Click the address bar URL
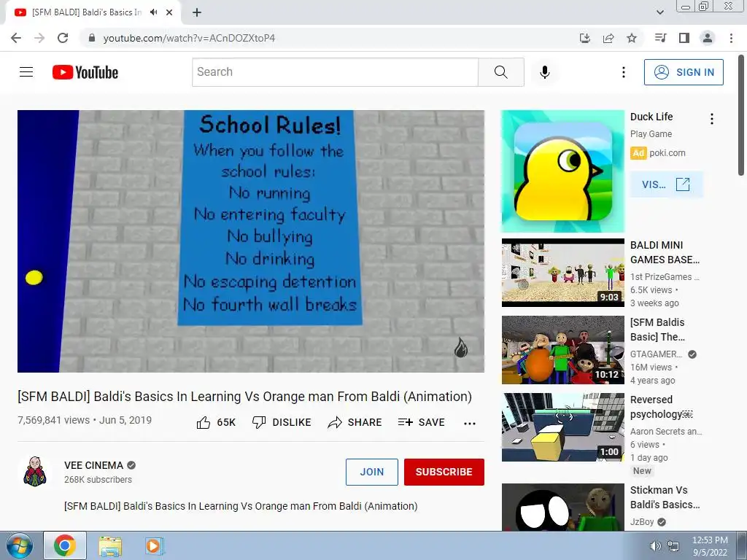Image resolution: width=747 pixels, height=560 pixels. coord(189,38)
